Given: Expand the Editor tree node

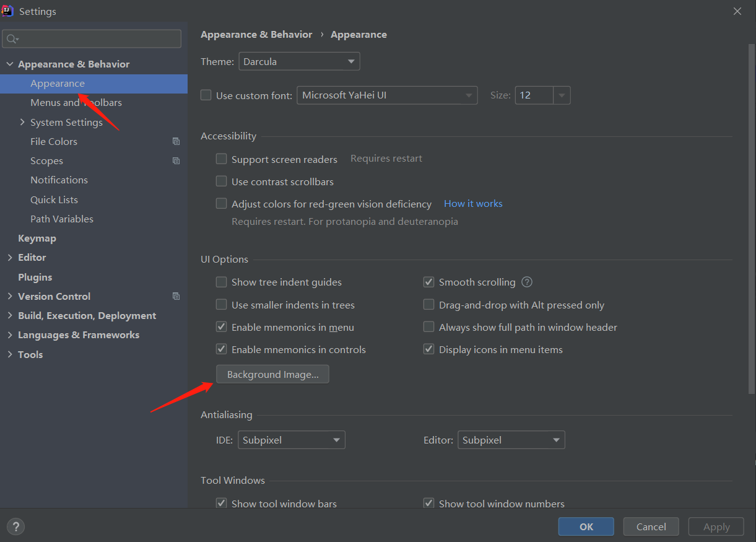Looking at the screenshot, I should (x=9, y=257).
